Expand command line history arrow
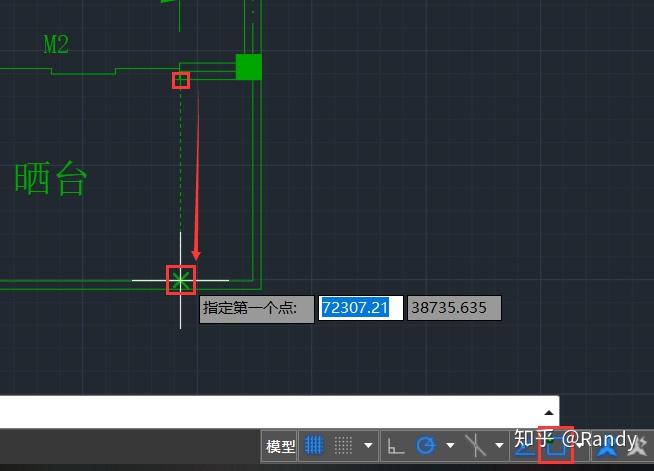Viewport: 654px width, 471px height. [548, 413]
